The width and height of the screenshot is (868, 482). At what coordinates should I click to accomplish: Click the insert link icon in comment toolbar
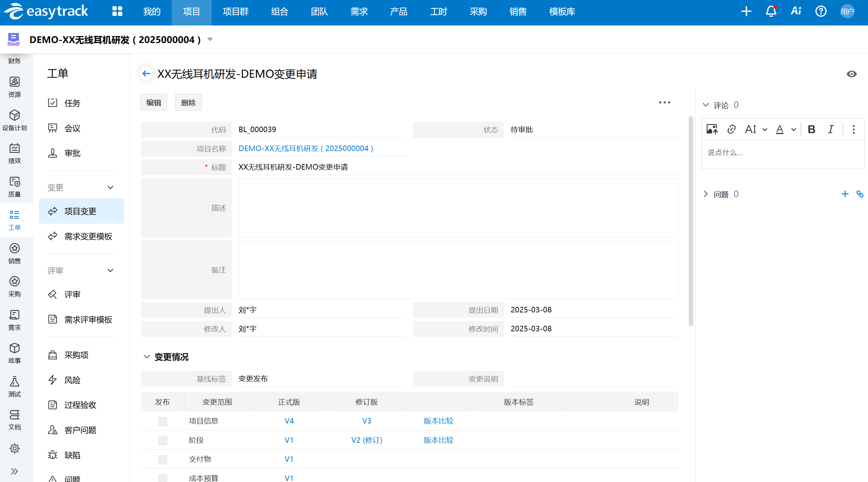(731, 129)
